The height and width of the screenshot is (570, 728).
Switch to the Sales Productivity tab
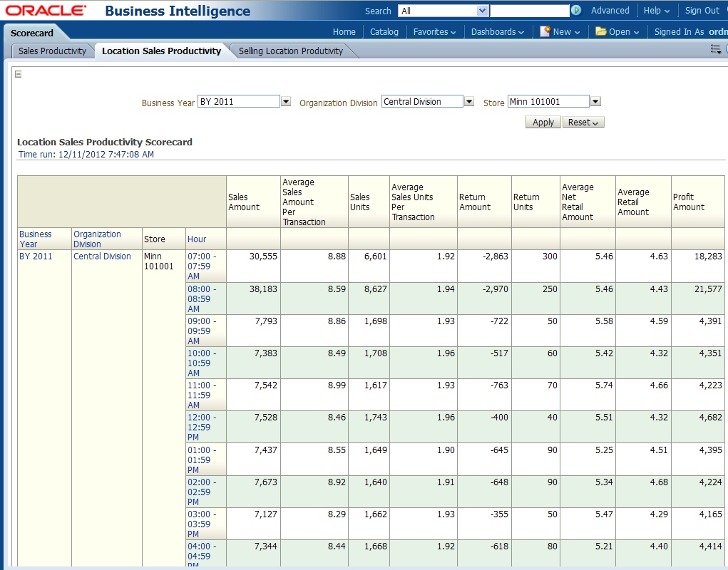52,51
